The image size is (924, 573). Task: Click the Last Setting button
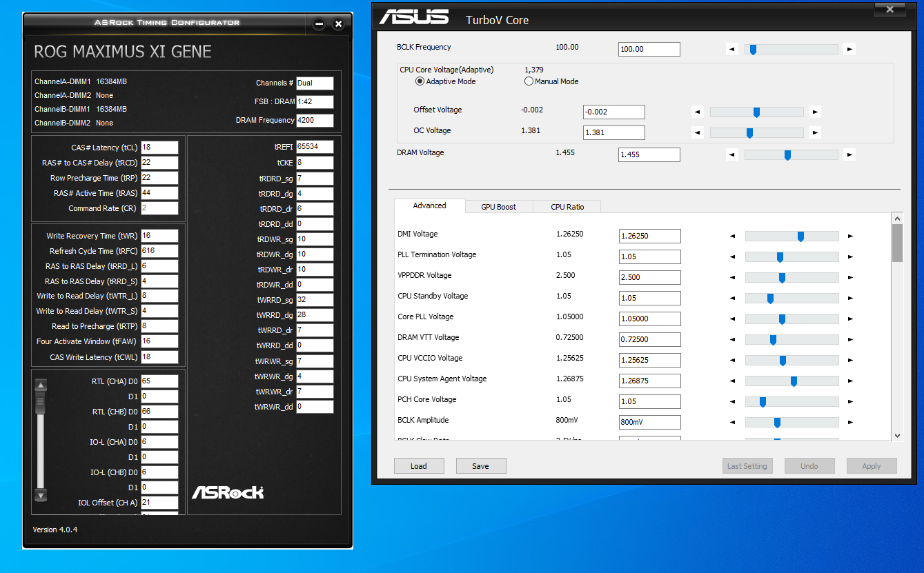click(747, 466)
